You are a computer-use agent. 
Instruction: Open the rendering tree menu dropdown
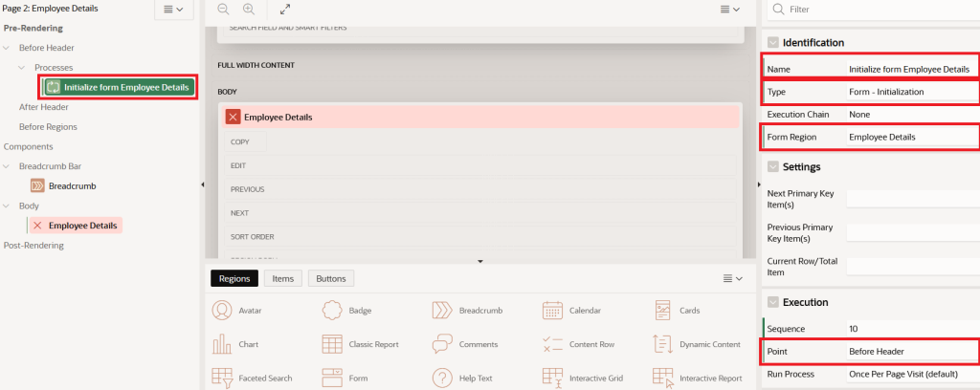pyautogui.click(x=174, y=10)
